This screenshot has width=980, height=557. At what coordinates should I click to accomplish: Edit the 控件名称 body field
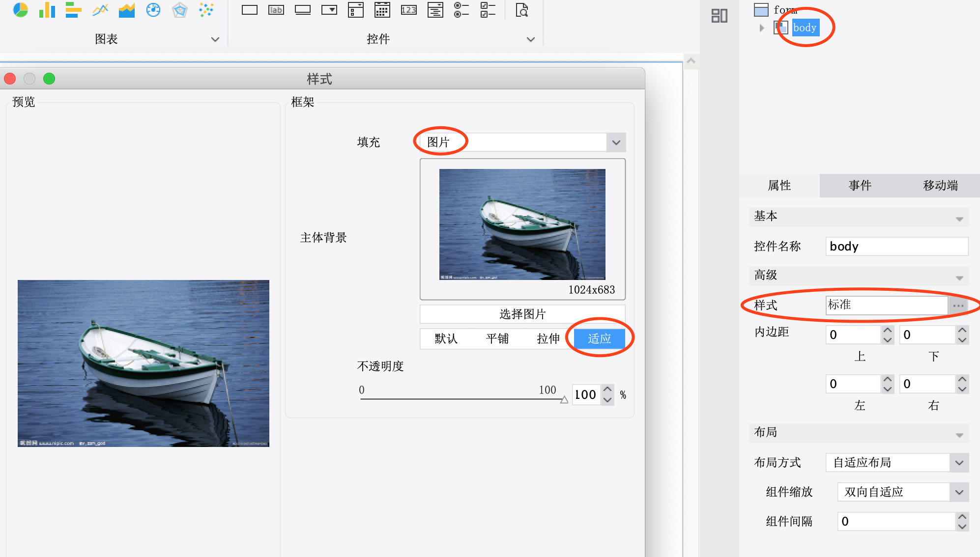tap(897, 246)
